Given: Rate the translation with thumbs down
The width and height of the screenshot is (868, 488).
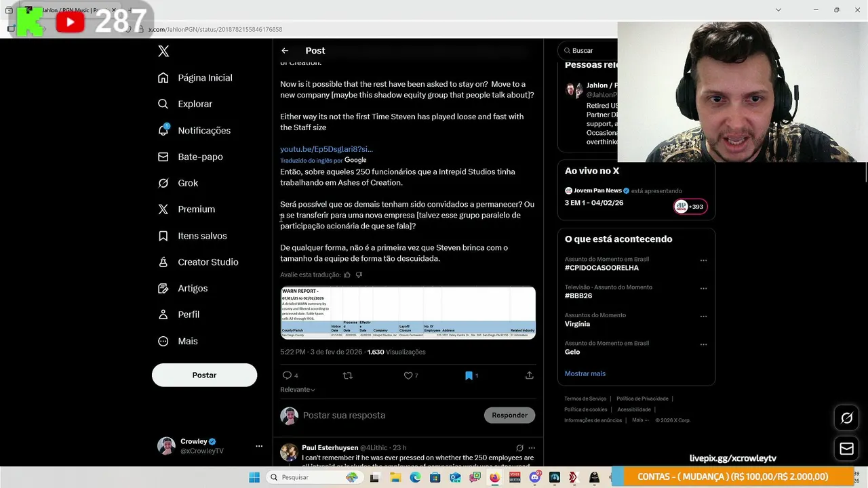Looking at the screenshot, I should coord(359,274).
